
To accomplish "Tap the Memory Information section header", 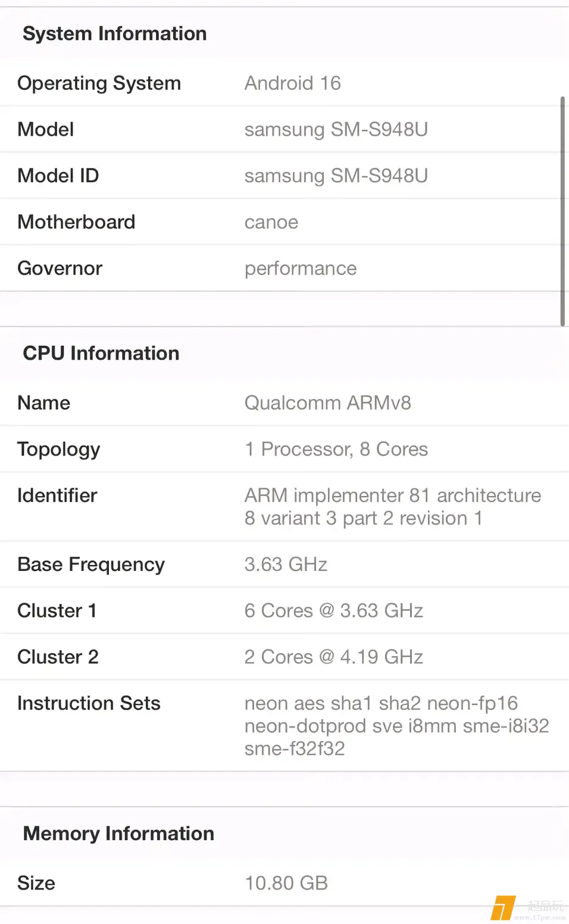I will click(x=118, y=834).
